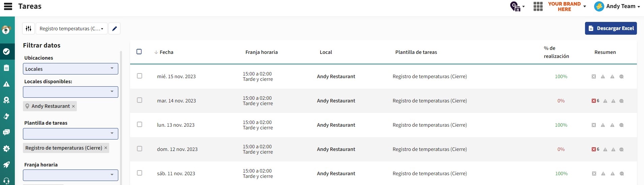Click the pencil edit icon
Image resolution: width=644 pixels, height=185 pixels.
point(115,29)
